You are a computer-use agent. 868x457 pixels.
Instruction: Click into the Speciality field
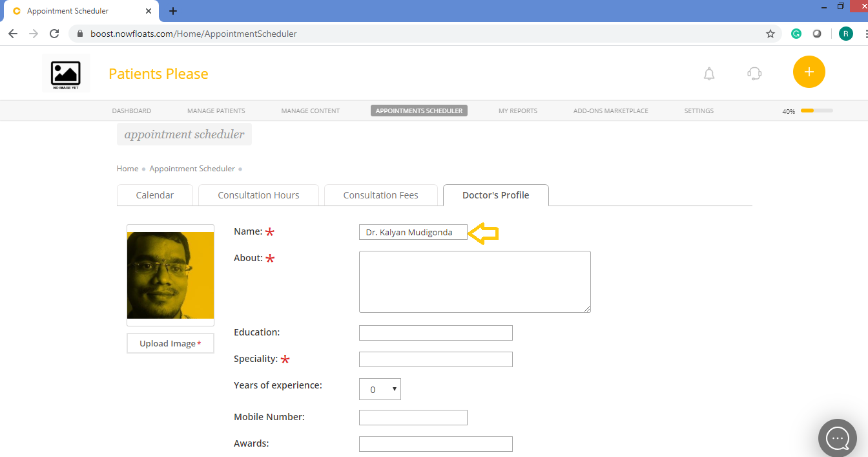[436, 359]
